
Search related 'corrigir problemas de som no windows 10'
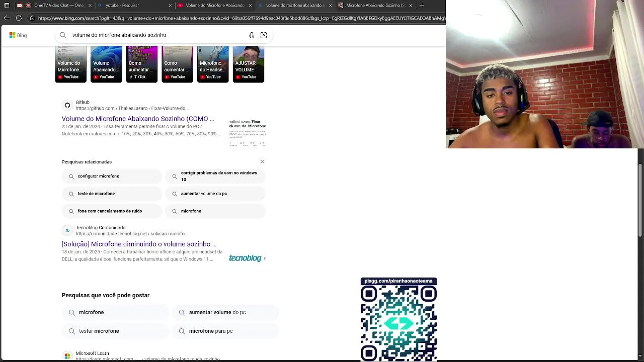click(215, 176)
